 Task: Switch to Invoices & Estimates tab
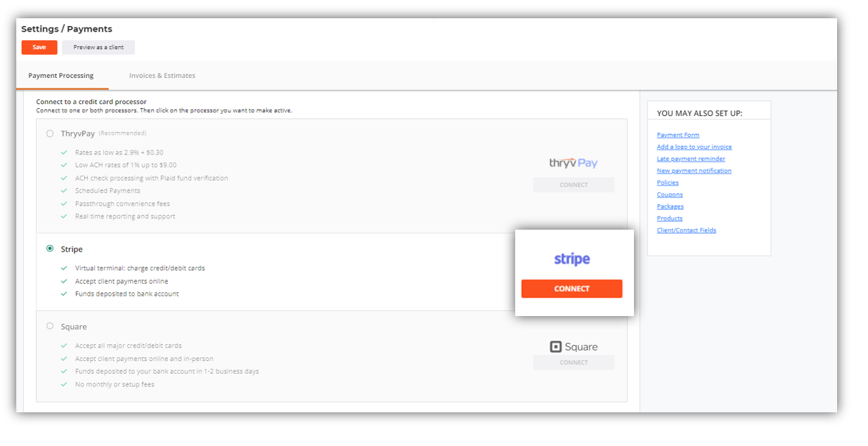pos(162,76)
